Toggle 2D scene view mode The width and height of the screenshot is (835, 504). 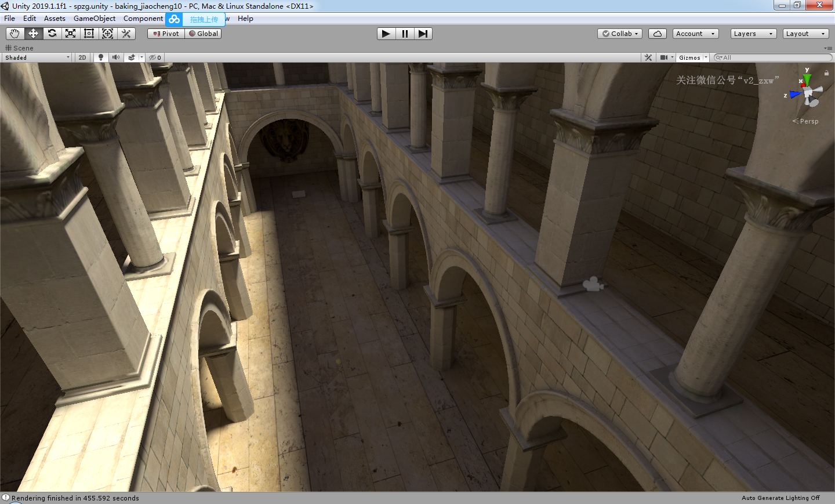(82, 57)
